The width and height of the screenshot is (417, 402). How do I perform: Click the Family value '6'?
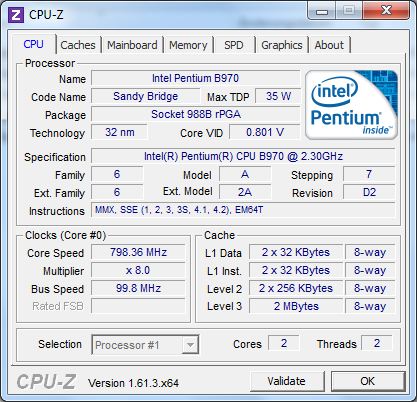click(x=117, y=174)
